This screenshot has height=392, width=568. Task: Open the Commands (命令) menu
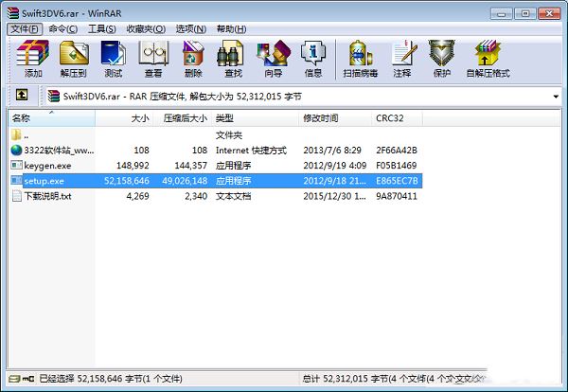click(x=63, y=29)
